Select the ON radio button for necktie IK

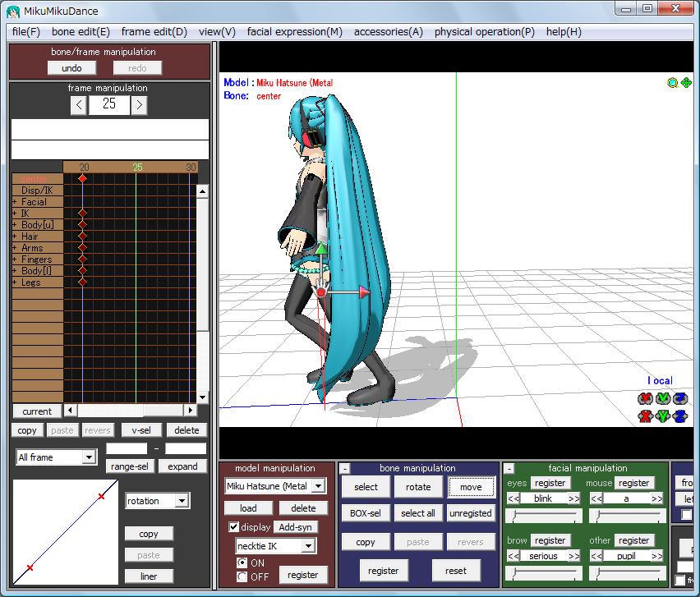[x=242, y=563]
